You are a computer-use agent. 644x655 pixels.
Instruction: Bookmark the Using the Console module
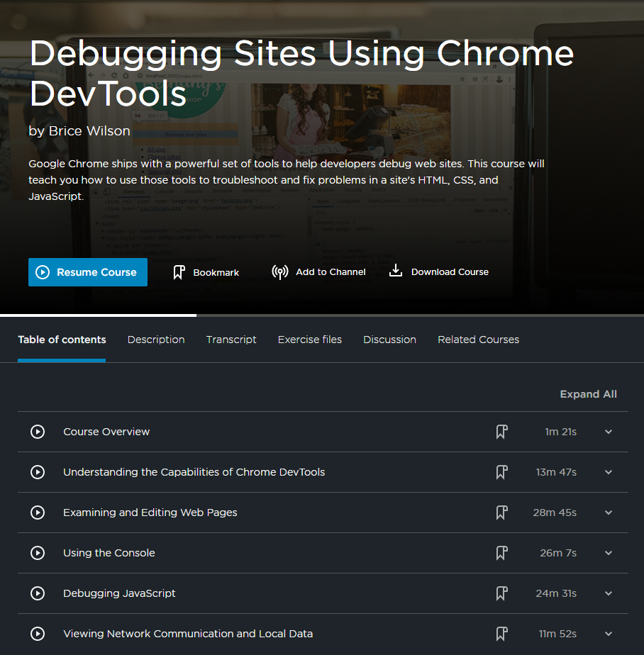tap(501, 553)
